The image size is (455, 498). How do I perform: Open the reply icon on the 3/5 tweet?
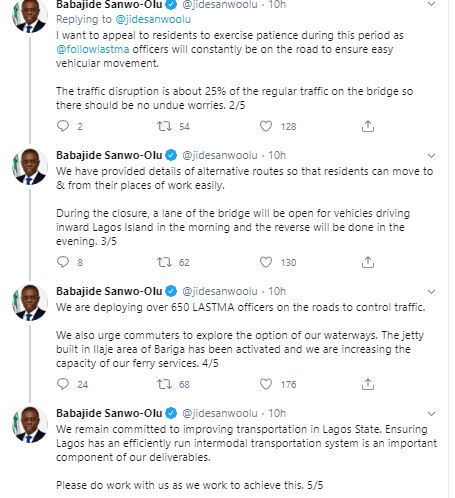pyautogui.click(x=63, y=262)
